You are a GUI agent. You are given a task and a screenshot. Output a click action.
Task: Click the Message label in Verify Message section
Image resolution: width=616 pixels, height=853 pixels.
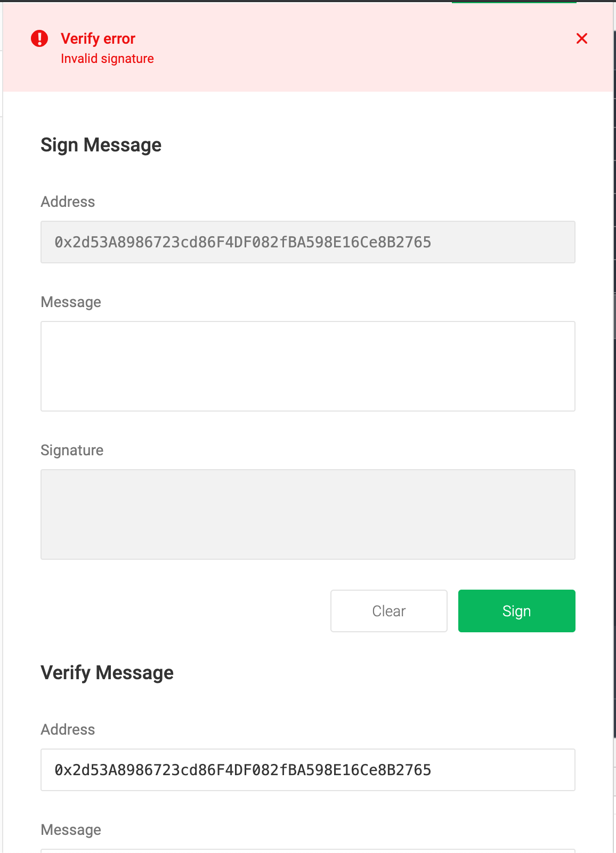[71, 830]
